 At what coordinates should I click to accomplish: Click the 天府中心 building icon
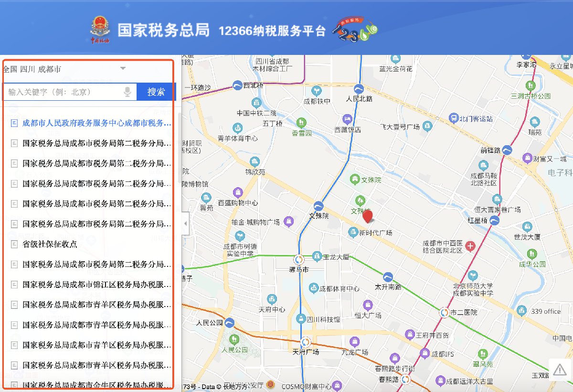click(x=271, y=299)
